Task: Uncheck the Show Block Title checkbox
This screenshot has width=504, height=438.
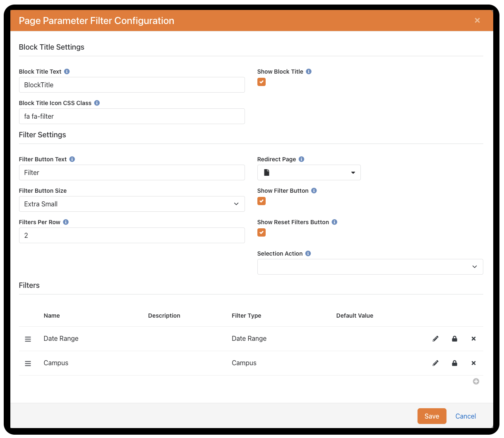Action: tap(262, 82)
